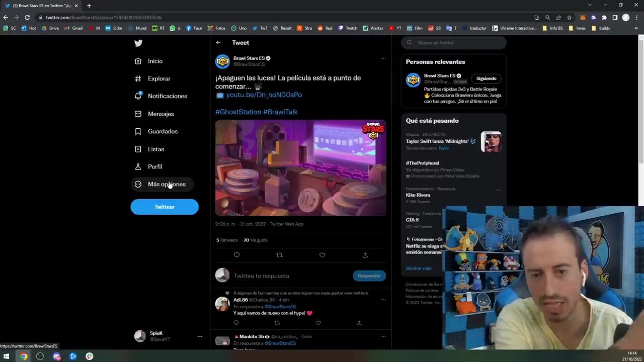Click the browser address bar URL

(x=104, y=18)
